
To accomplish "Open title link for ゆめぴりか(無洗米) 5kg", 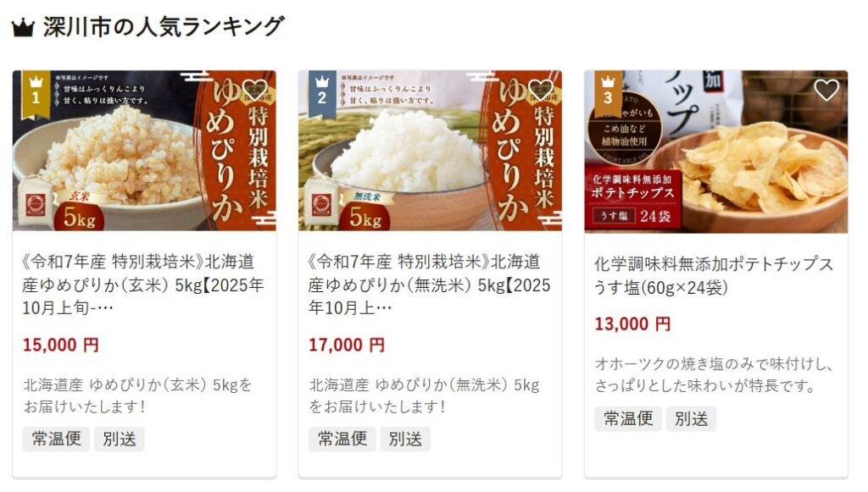I will pyautogui.click(x=430, y=285).
